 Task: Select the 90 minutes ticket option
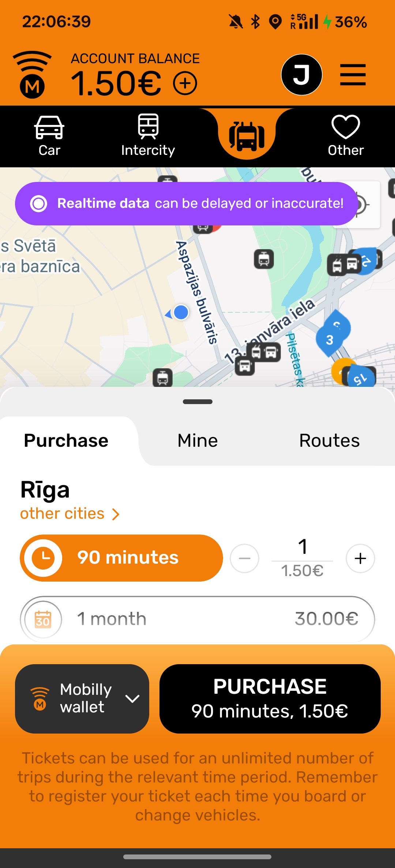(121, 558)
